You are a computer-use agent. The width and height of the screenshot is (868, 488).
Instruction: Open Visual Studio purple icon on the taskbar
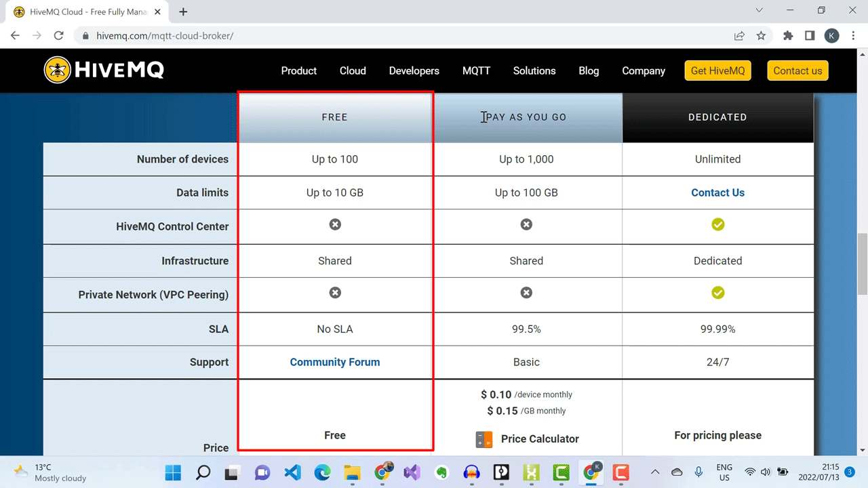point(412,472)
